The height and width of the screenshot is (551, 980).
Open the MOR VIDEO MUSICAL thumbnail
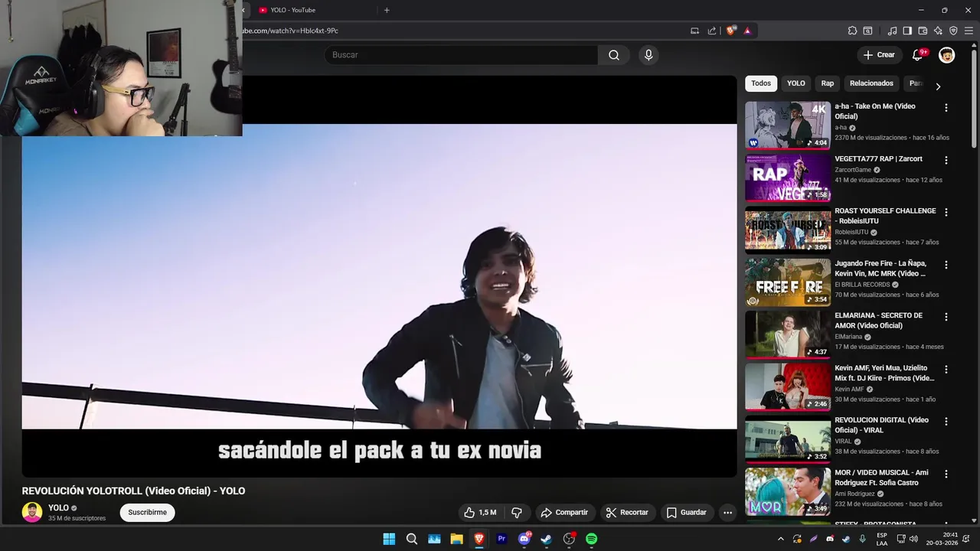[788, 491]
